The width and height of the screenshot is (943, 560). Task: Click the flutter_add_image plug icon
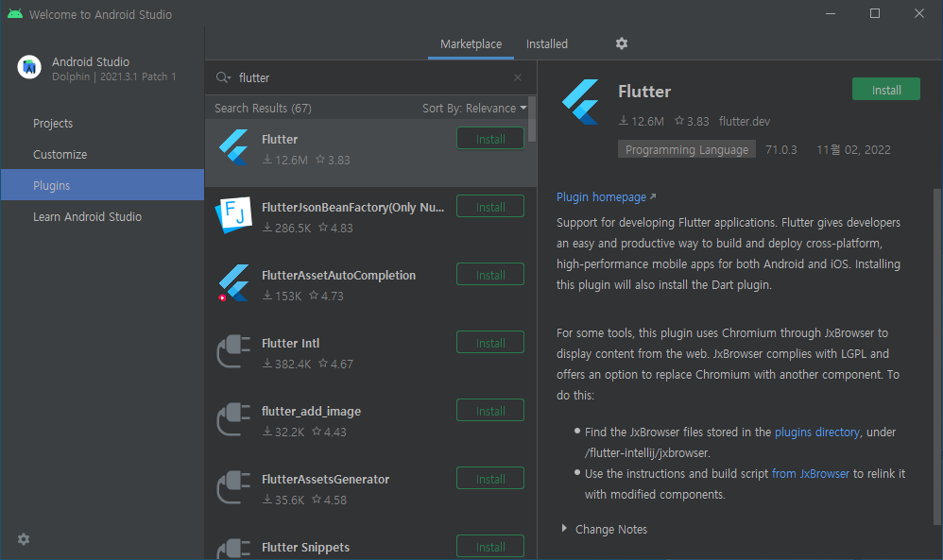(x=233, y=418)
